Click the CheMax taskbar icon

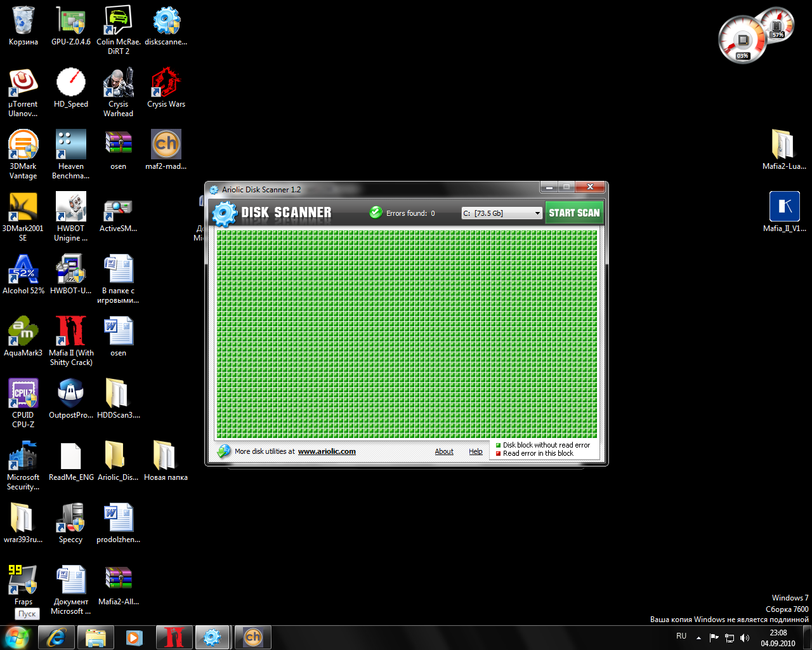252,637
